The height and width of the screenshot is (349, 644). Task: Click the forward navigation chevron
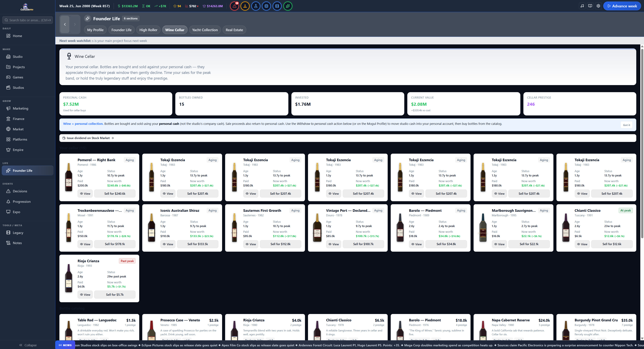pos(75,24)
